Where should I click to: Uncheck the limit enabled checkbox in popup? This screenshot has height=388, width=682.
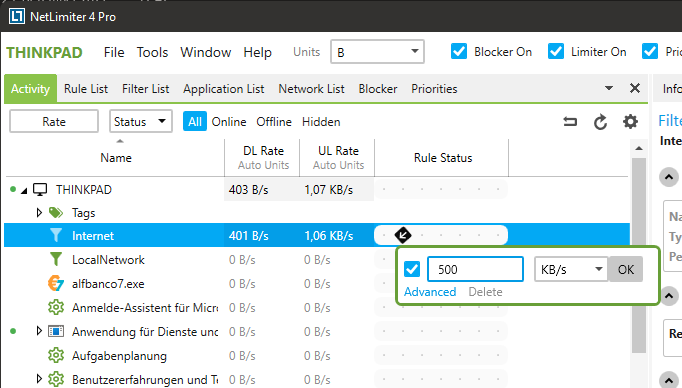coord(412,269)
